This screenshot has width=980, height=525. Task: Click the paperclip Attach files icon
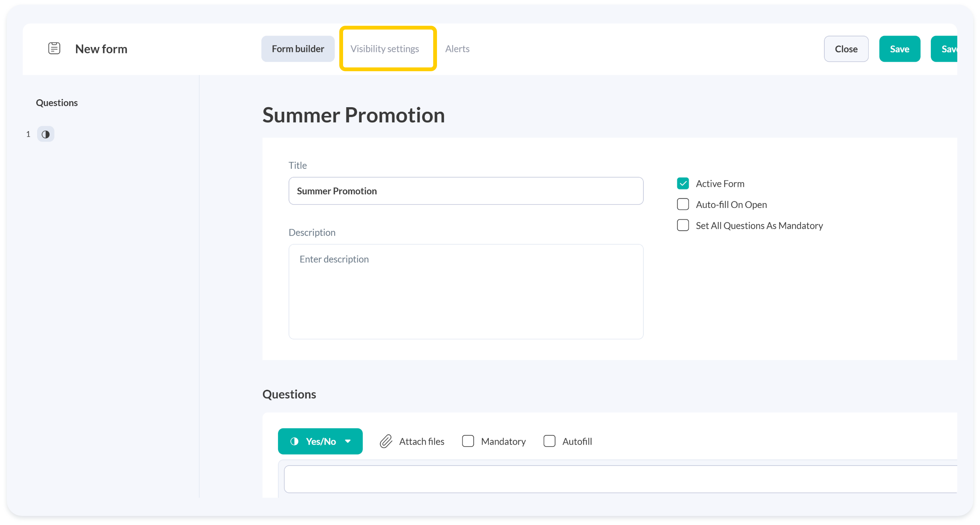point(386,441)
